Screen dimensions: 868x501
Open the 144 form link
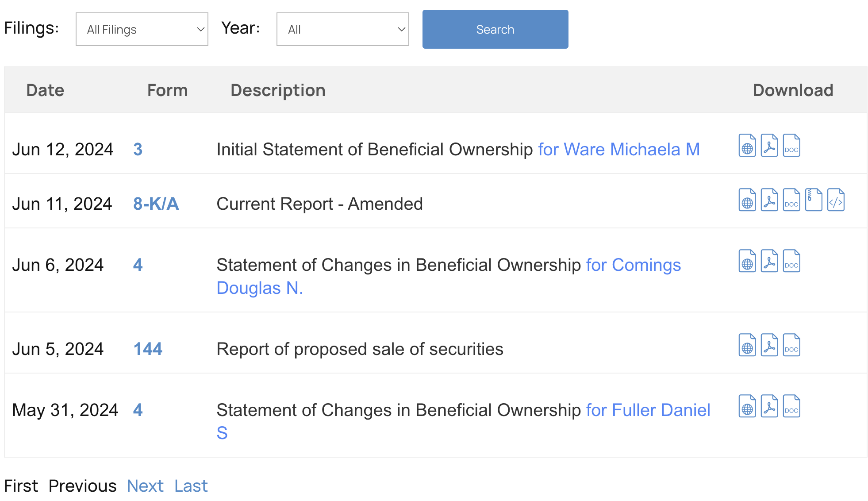tap(148, 349)
